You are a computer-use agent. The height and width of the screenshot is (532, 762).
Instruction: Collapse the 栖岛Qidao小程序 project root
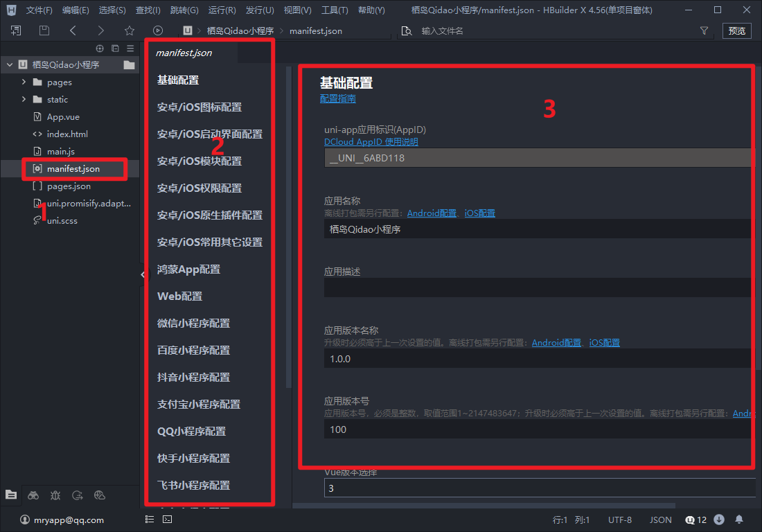click(10, 65)
